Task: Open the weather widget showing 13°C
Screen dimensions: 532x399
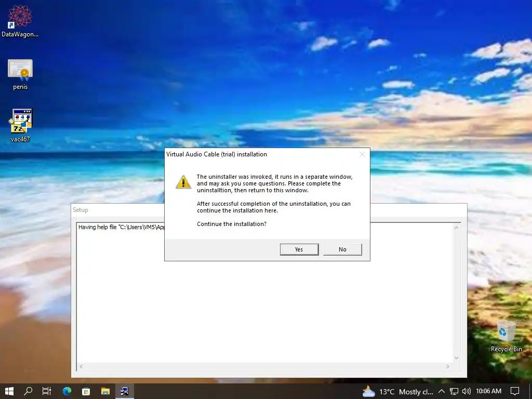Action: tap(397, 392)
